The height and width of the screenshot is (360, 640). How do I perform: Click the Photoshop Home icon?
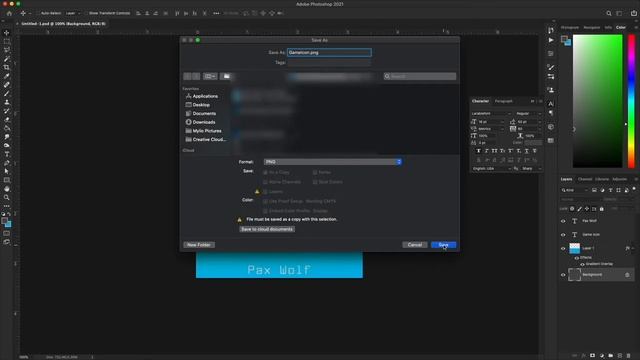(9, 13)
